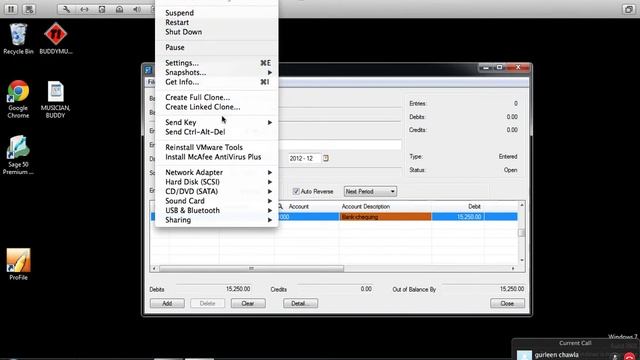
Task: Click the window mode icon at top right
Action: (629, 9)
